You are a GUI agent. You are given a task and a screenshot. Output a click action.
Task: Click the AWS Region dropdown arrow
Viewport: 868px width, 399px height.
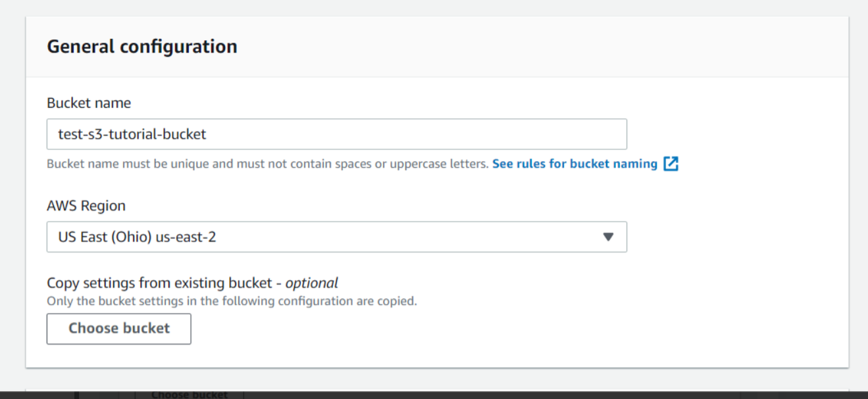point(608,237)
